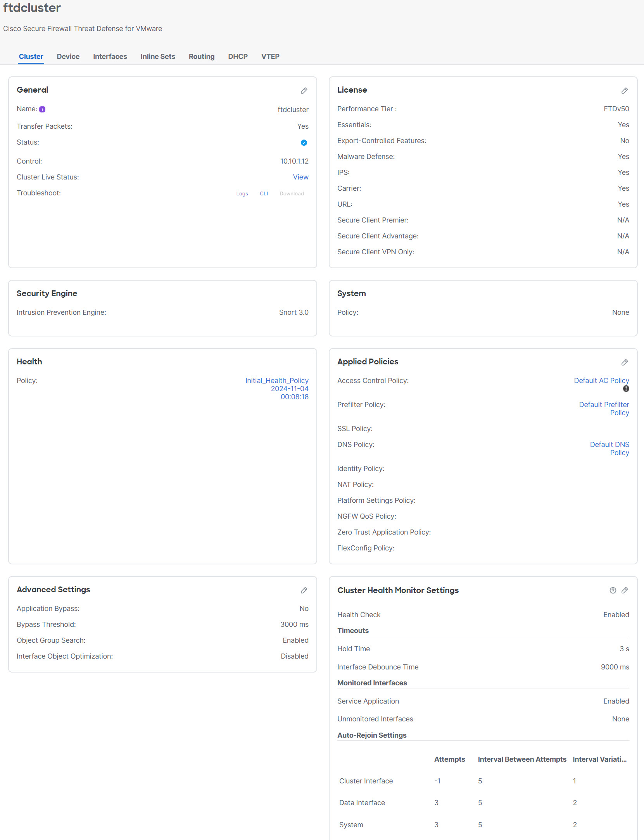This screenshot has width=644, height=840.
Task: View the Cluster Live Status
Action: (301, 177)
